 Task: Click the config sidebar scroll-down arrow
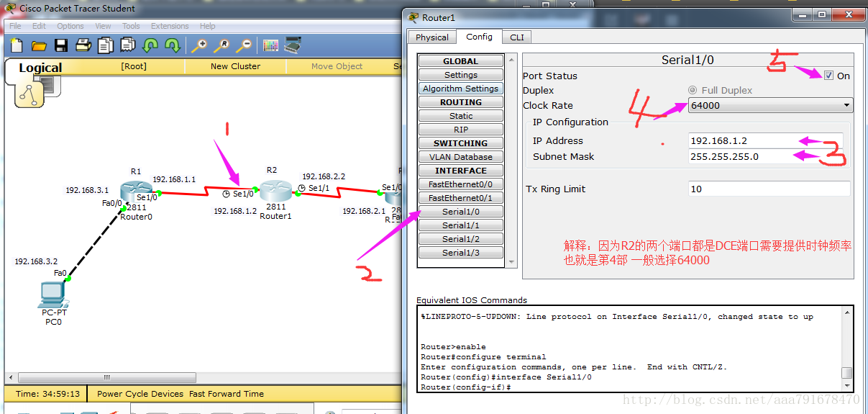pos(512,262)
